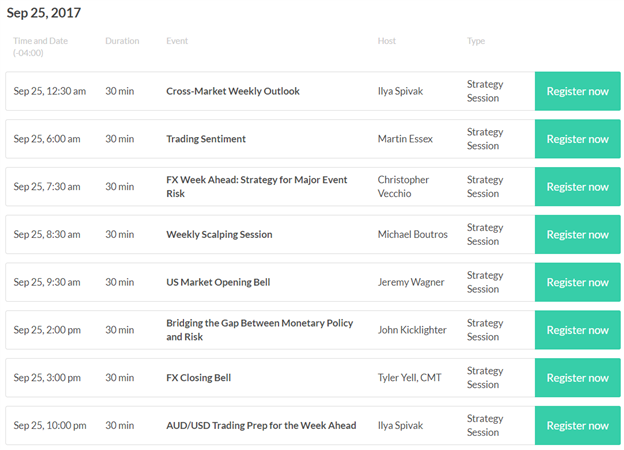Open FX Week Ahead event title
Screen dimensions: 624x450
pos(257,187)
